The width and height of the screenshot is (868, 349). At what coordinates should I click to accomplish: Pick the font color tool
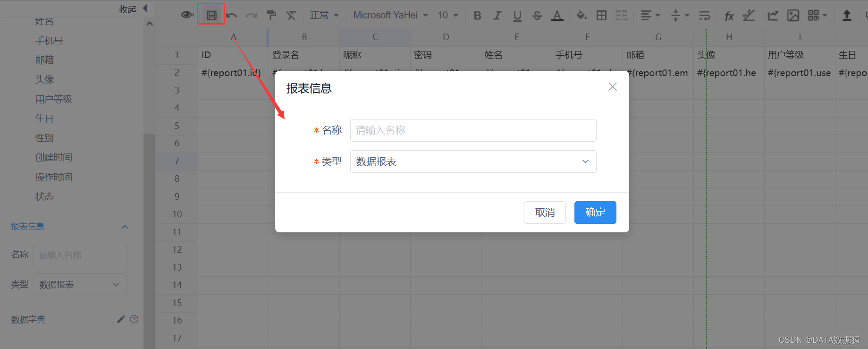[x=557, y=16]
